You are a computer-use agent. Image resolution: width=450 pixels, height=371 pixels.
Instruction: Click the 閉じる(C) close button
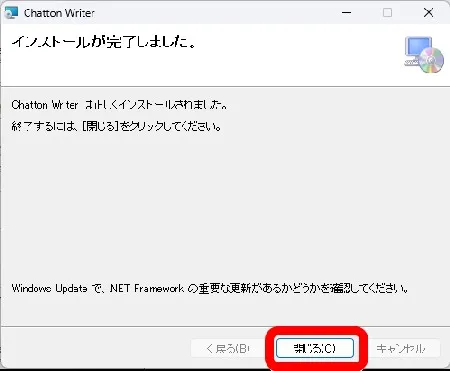(315, 348)
